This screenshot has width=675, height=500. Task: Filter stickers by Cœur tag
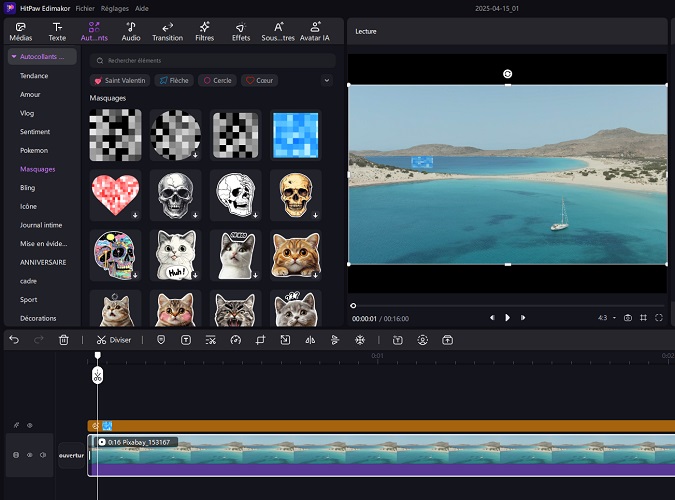(x=260, y=81)
